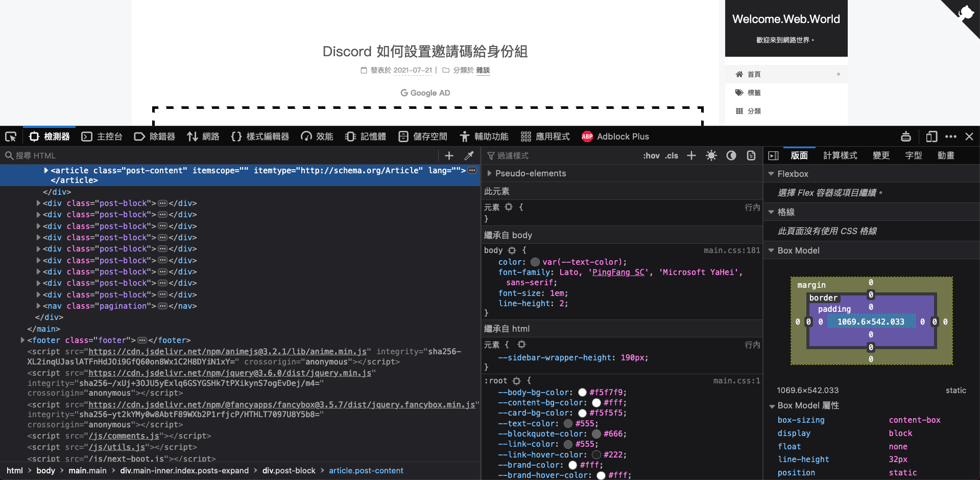Open the 計算樣式 computed styles tab
Viewport: 980px width, 480px height.
point(840,155)
